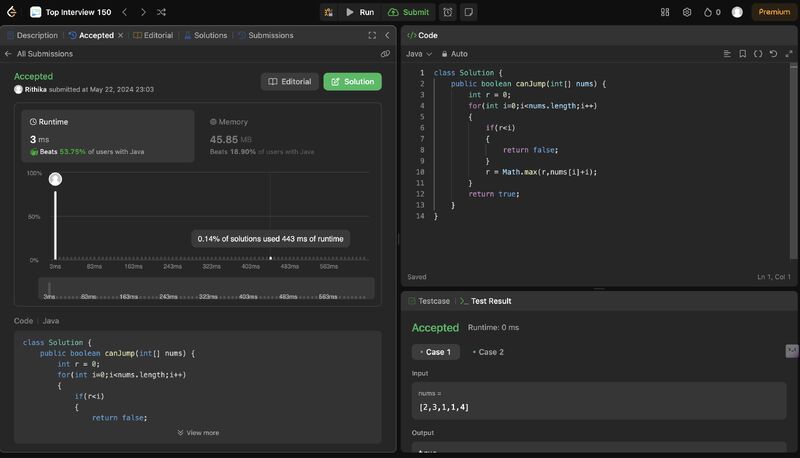Click the avatar marker on runtime chart
Image resolution: width=800 pixels, height=458 pixels.
55,179
